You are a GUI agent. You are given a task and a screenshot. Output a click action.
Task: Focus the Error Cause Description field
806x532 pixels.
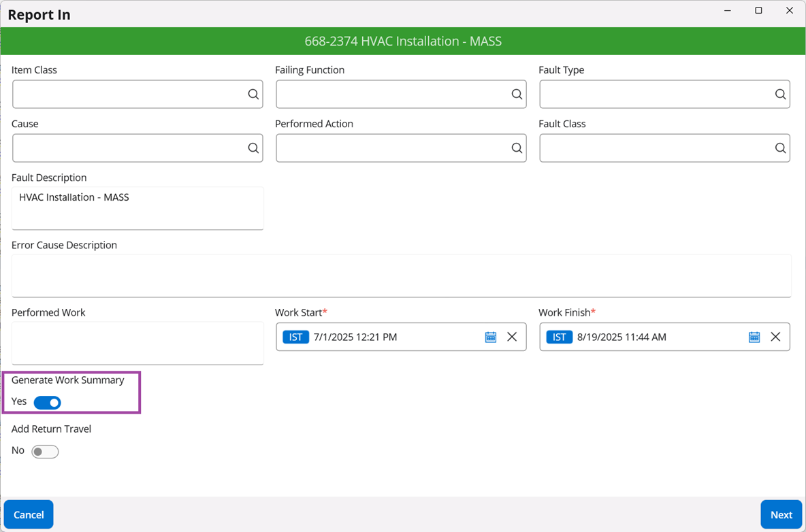point(401,276)
